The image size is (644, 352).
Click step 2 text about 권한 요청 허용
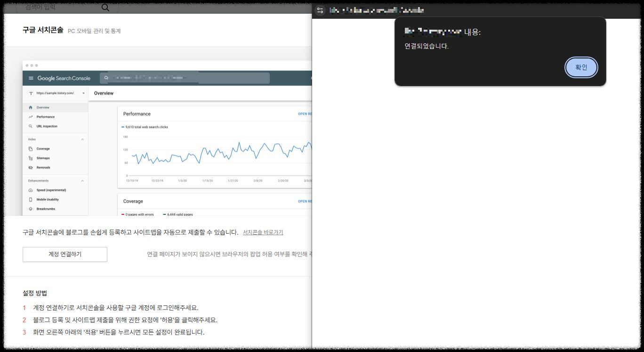(x=125, y=320)
